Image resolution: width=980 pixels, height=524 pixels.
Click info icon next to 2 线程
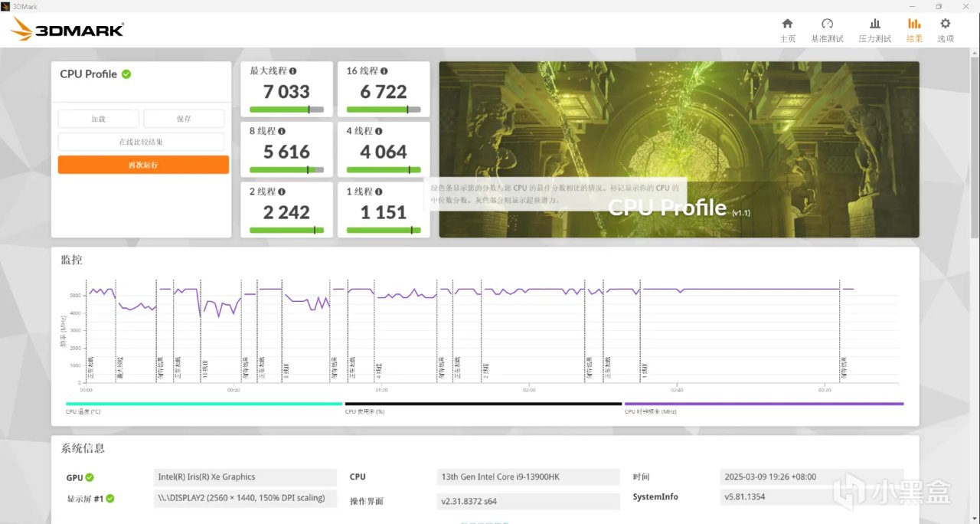coord(282,192)
